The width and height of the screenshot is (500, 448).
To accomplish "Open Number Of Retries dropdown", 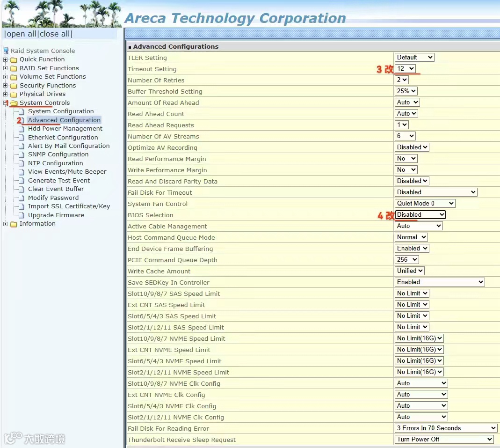I will [x=401, y=80].
